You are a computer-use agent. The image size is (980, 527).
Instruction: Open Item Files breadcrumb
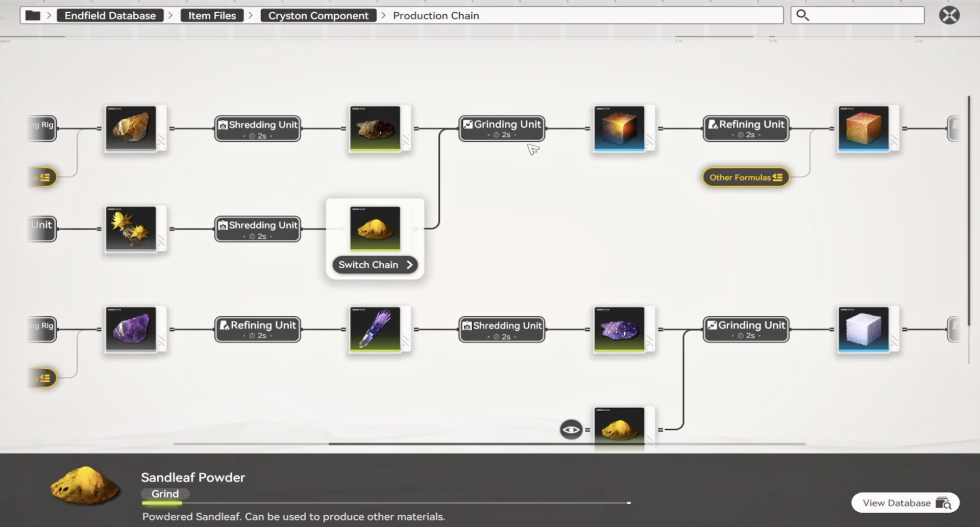(x=212, y=15)
